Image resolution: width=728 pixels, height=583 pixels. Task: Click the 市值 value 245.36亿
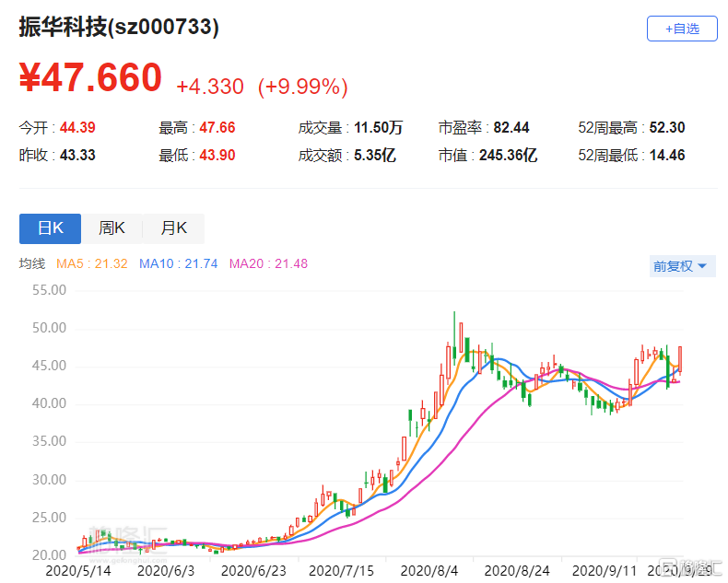(x=508, y=155)
